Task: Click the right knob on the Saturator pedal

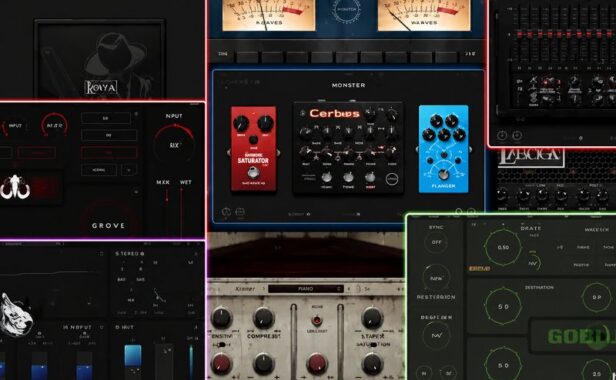Action: point(265,123)
